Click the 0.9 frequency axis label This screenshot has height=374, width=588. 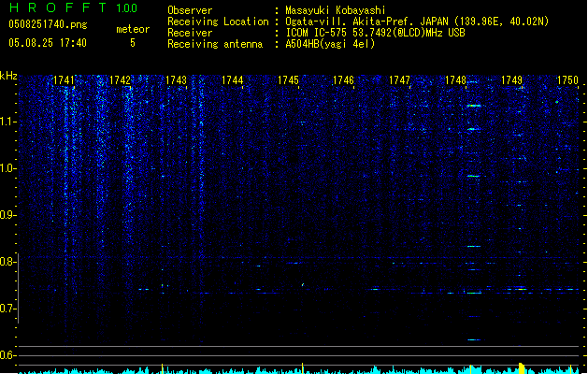click(x=8, y=215)
